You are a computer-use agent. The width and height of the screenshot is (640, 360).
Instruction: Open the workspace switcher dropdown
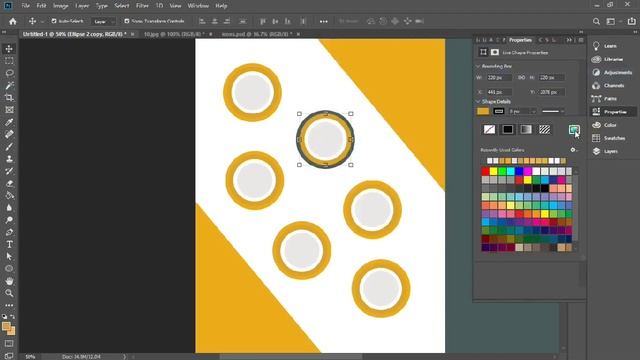click(x=613, y=21)
